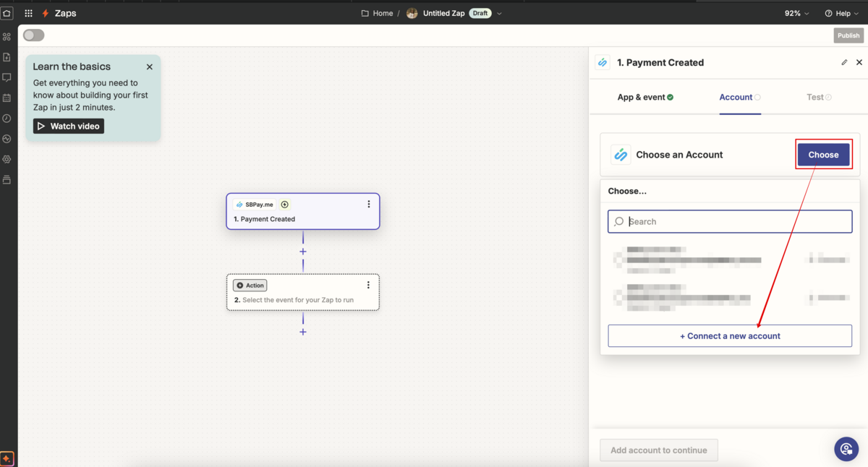Select the second blurred account entry
Image resolution: width=868 pixels, height=467 pixels.
tap(730, 297)
